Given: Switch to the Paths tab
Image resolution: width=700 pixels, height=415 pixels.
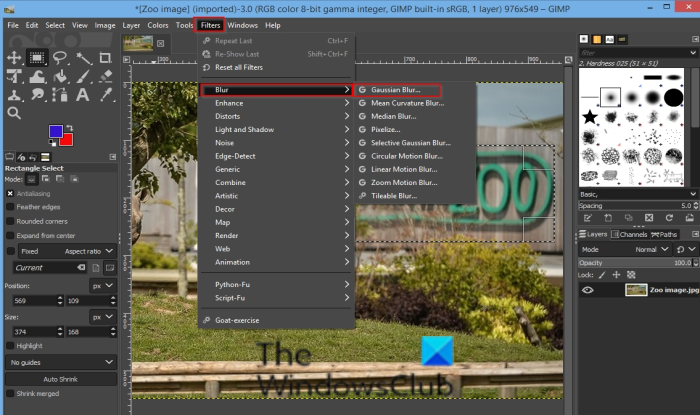Looking at the screenshot, I should click(664, 234).
